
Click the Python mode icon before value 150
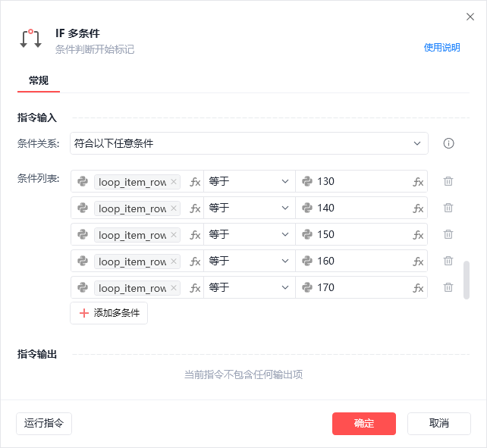click(307, 234)
